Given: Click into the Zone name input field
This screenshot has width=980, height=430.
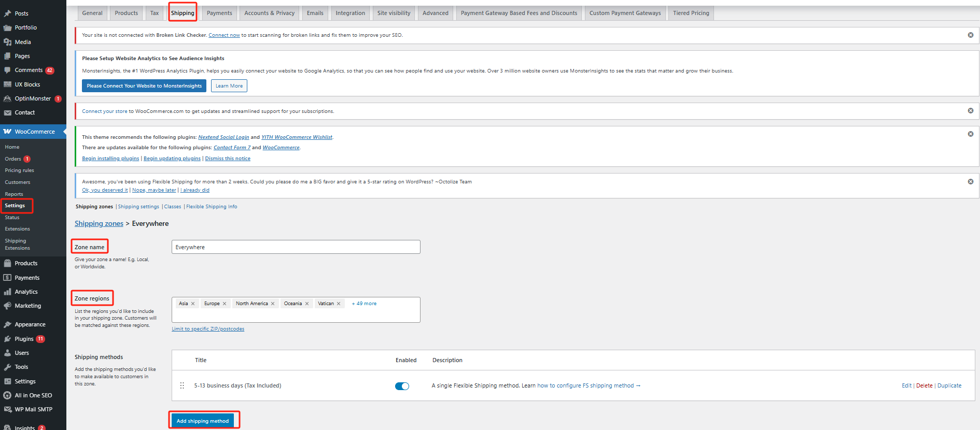Looking at the screenshot, I should click(x=296, y=247).
